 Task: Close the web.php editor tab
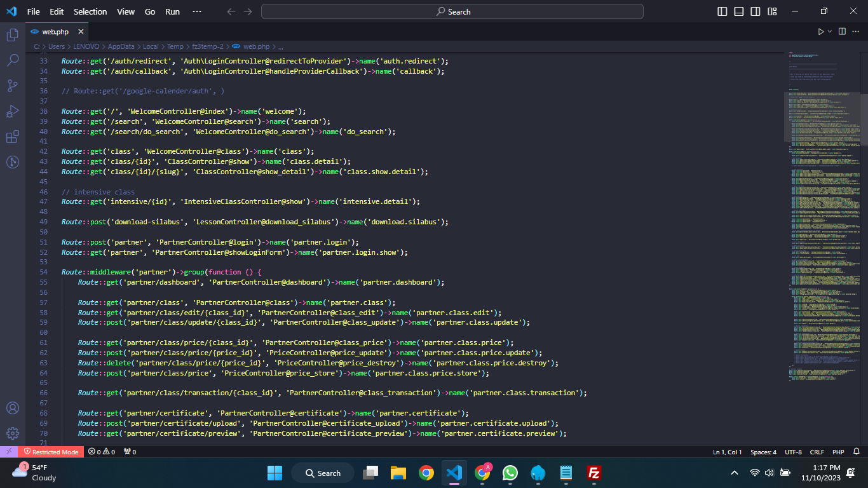(x=81, y=32)
